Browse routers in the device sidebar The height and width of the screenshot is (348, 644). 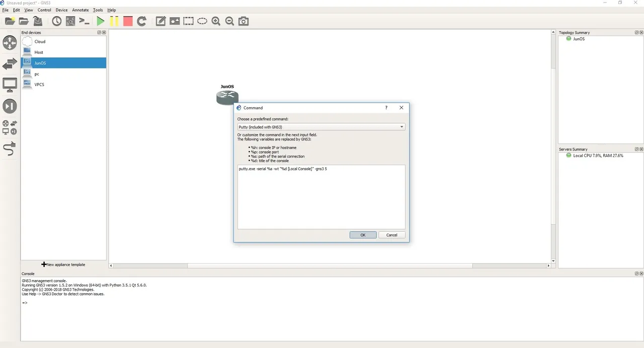click(x=10, y=43)
